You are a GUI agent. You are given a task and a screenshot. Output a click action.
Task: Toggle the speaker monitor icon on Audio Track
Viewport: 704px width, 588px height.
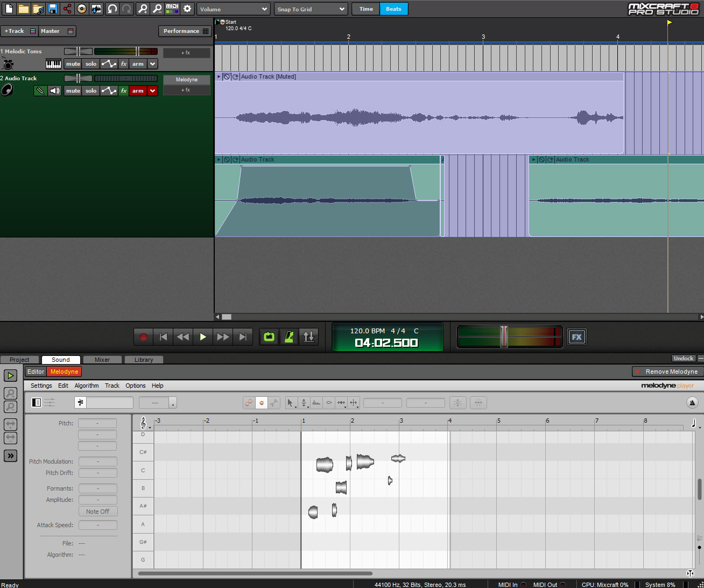click(55, 91)
